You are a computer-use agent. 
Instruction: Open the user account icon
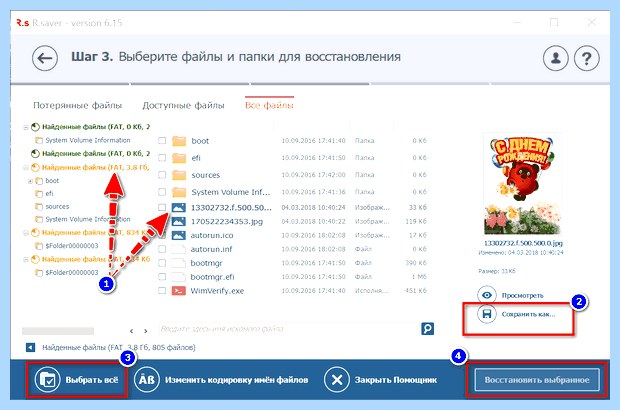tap(556, 58)
